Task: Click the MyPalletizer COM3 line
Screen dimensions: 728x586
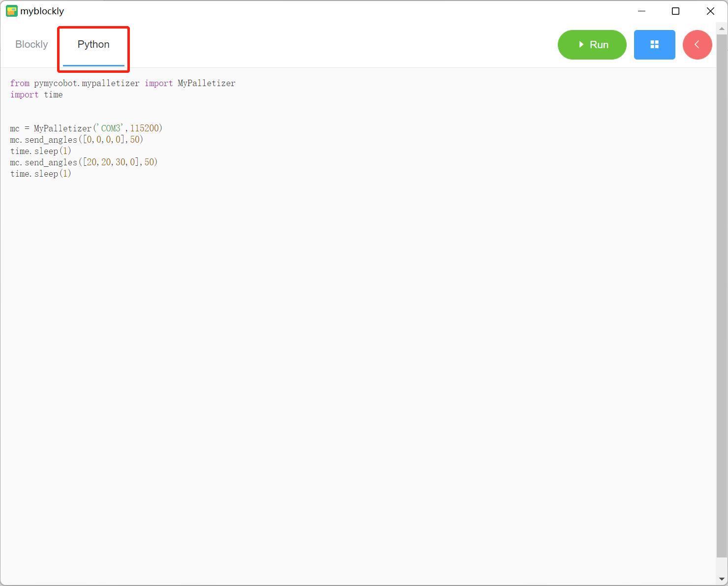Action: pos(86,128)
